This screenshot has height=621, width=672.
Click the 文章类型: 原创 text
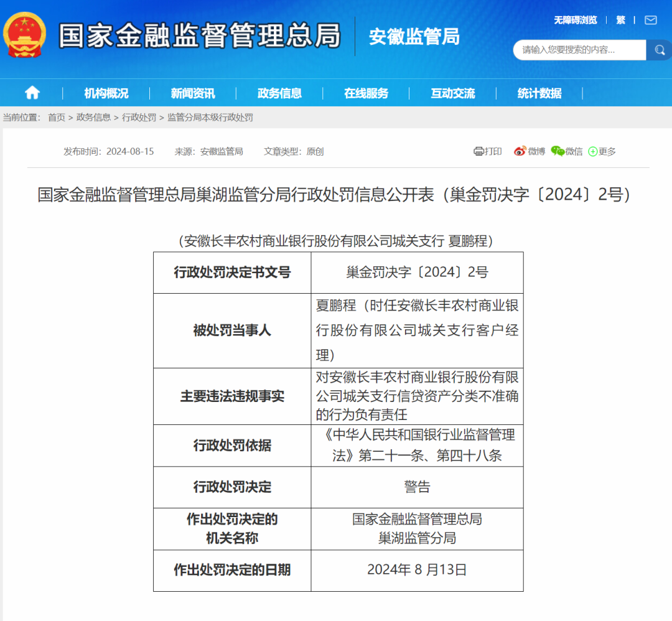(294, 151)
